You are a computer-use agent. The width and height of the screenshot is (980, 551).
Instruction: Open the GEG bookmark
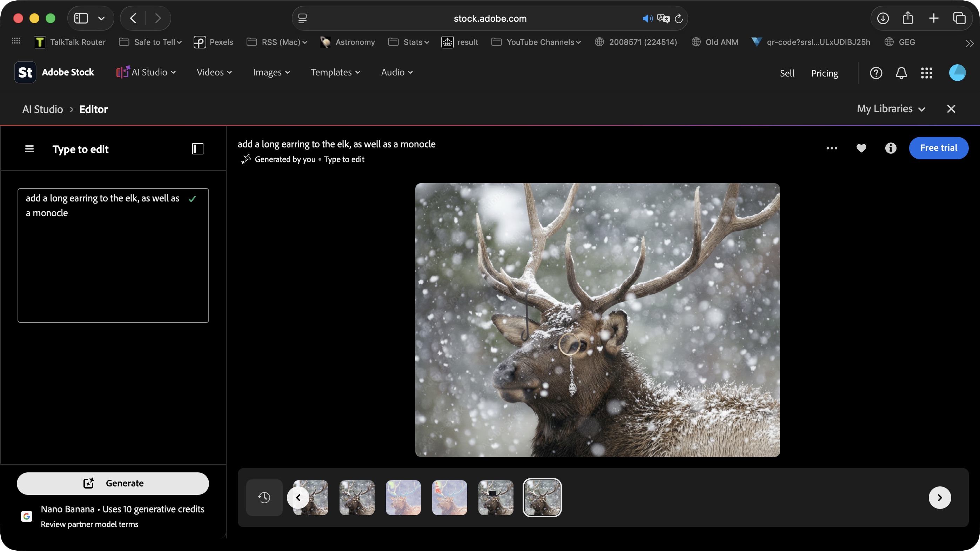tap(900, 42)
